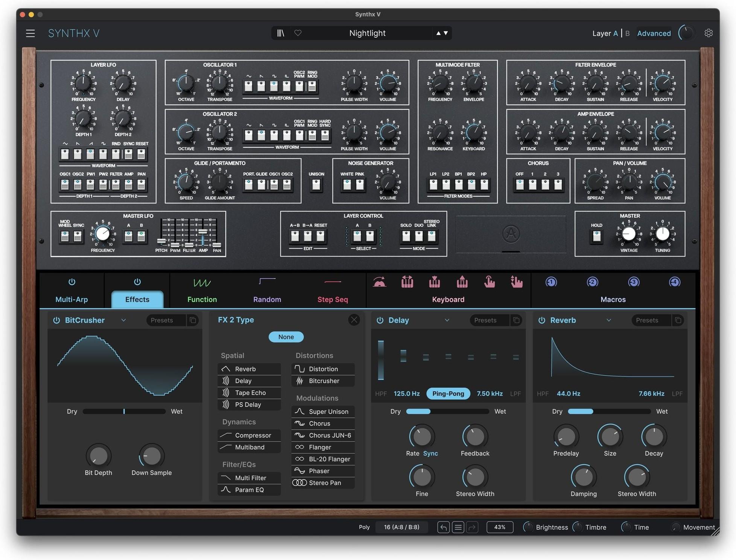Open the settings gear icon
This screenshot has height=560, width=736.
click(709, 33)
